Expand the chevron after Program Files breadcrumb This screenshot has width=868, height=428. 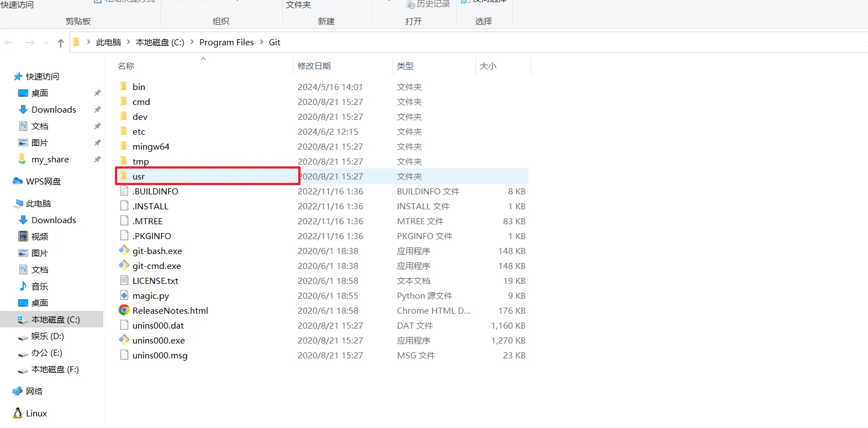click(262, 42)
